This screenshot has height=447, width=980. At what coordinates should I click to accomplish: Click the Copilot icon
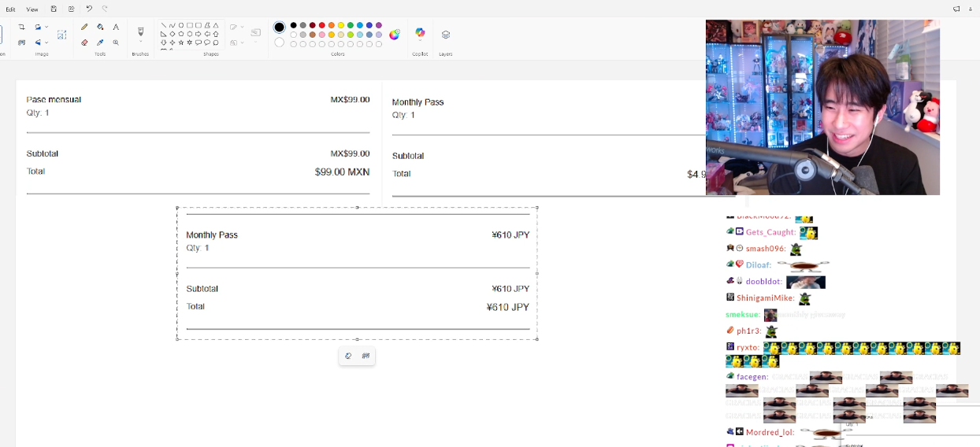pos(420,32)
